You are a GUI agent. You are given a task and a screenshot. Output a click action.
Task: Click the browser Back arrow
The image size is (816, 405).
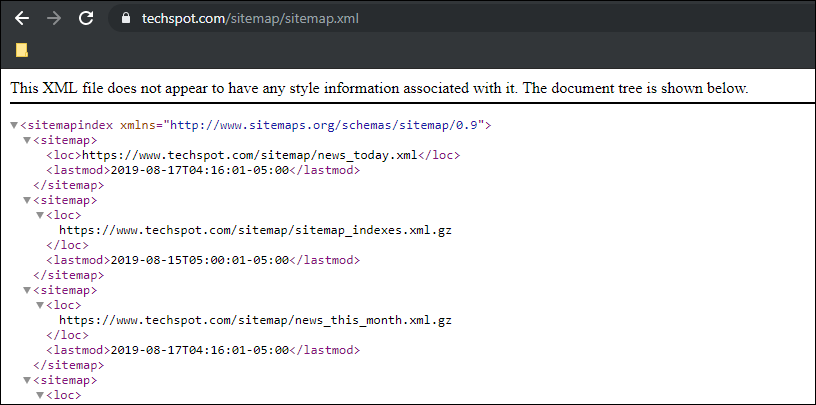pyautogui.click(x=22, y=19)
